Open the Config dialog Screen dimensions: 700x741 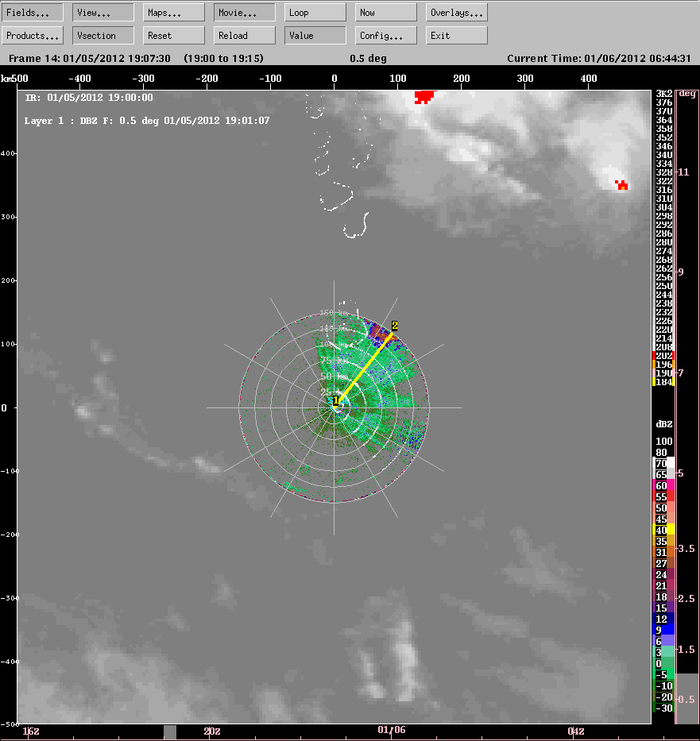point(385,35)
